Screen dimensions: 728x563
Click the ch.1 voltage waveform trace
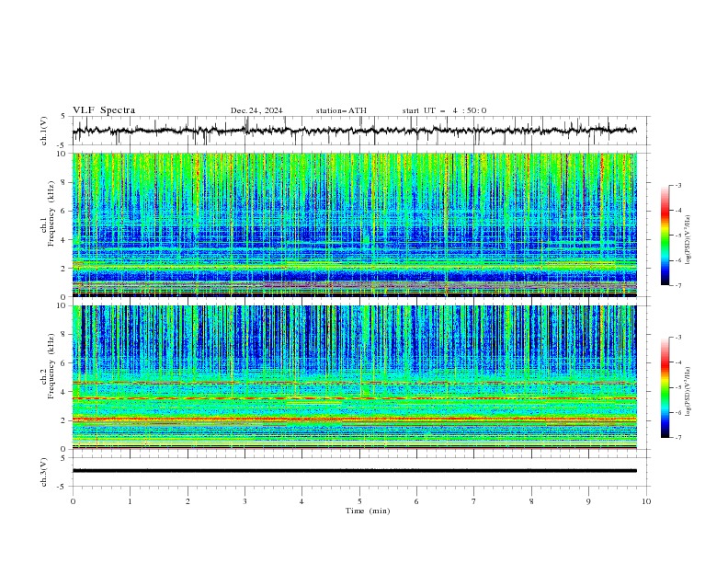coord(354,131)
